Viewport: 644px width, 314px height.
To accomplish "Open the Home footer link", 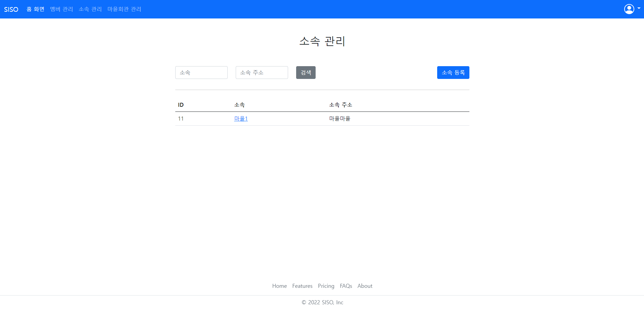I will (279, 286).
